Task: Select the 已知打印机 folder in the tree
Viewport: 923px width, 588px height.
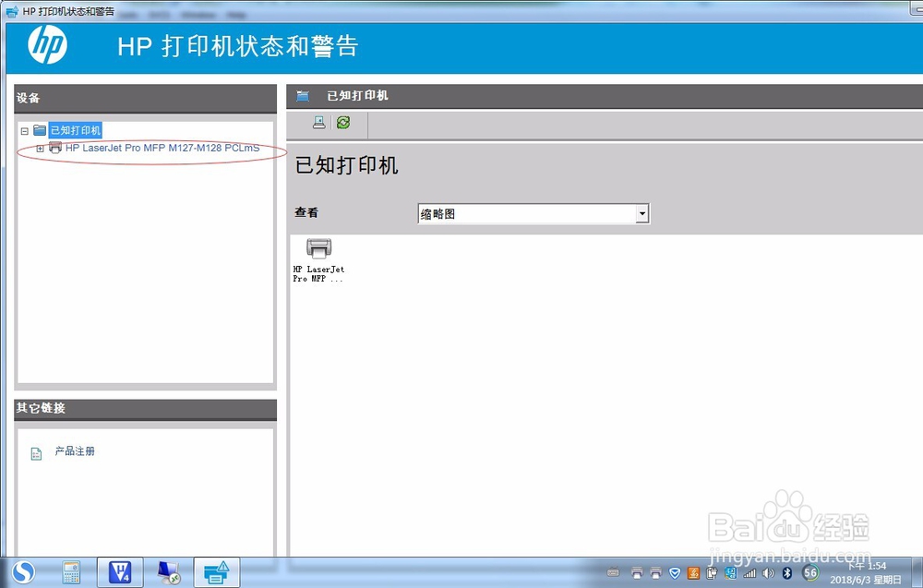Action: click(x=76, y=130)
